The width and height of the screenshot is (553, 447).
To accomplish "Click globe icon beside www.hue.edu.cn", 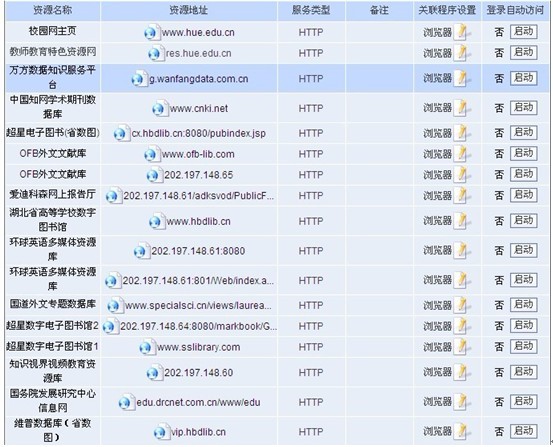I will pyautogui.click(x=152, y=32).
